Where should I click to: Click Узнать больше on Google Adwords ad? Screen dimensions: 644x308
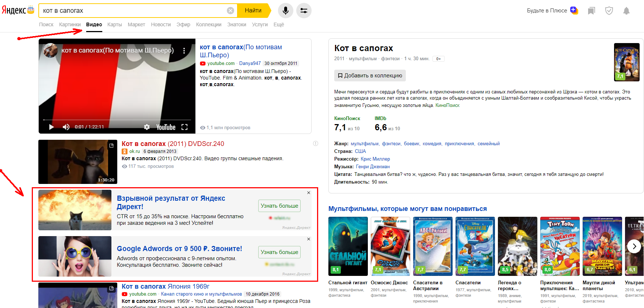click(279, 252)
